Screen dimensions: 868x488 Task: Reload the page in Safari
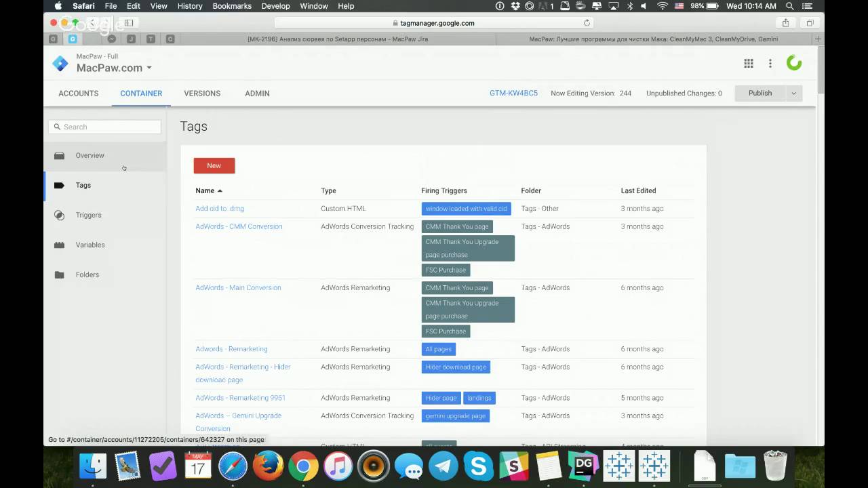(x=587, y=22)
